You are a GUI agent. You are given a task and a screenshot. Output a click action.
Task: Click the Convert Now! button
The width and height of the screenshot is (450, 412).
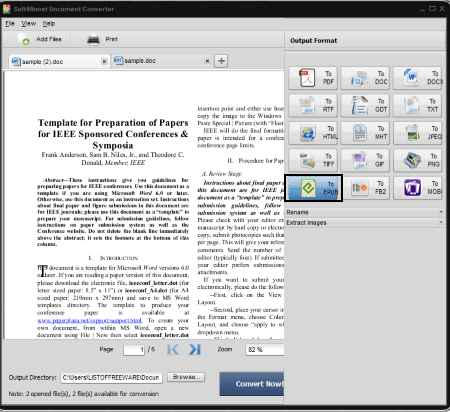pos(252,384)
